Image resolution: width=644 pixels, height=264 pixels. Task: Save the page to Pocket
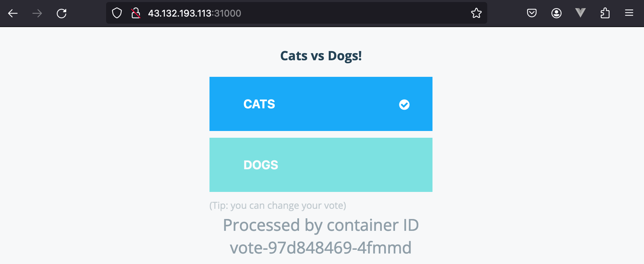(532, 13)
